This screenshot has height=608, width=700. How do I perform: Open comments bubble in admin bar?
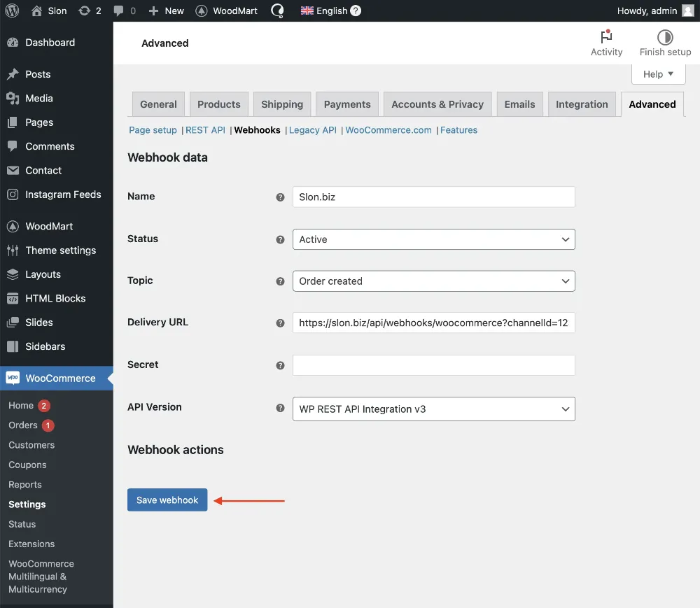[x=119, y=10]
